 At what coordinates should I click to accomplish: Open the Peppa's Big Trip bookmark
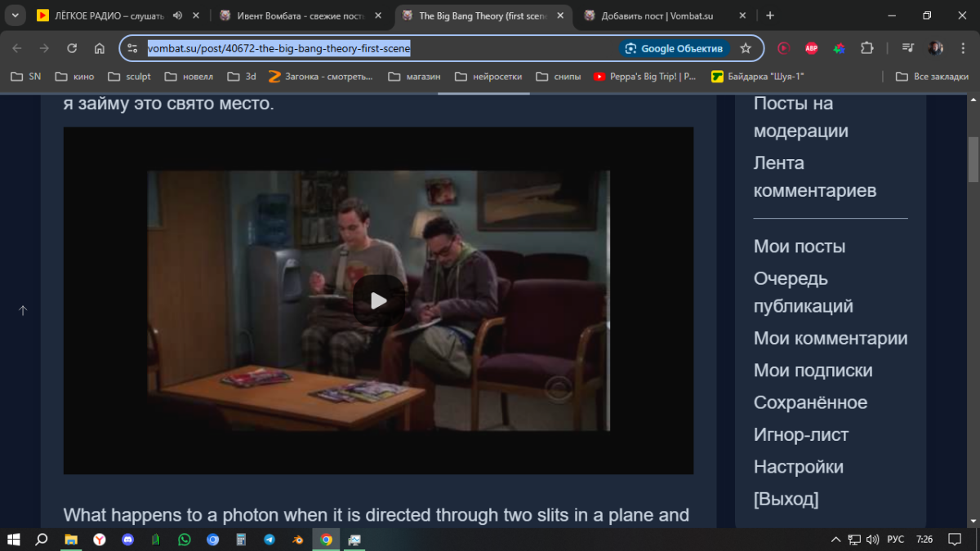coord(645,77)
